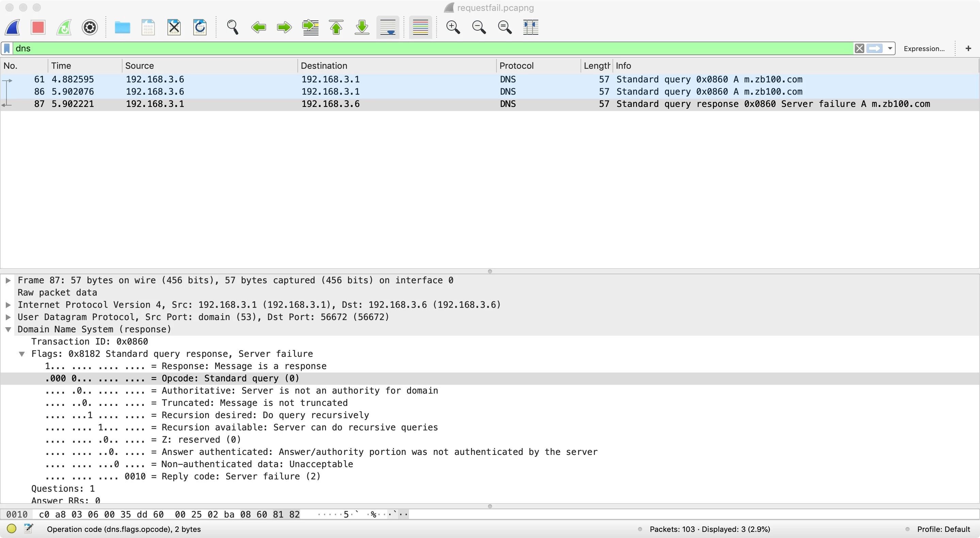Open the Expression… filter builder
This screenshot has width=980, height=538.
tap(924, 48)
